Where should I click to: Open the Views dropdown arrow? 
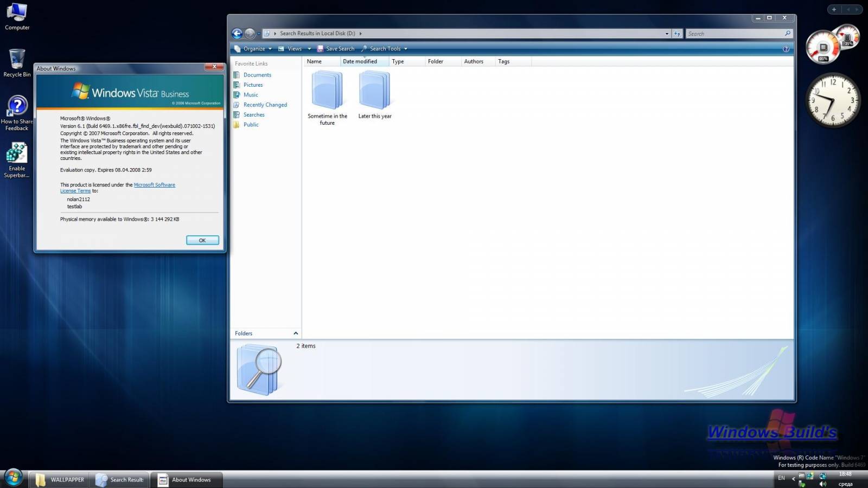pos(309,49)
